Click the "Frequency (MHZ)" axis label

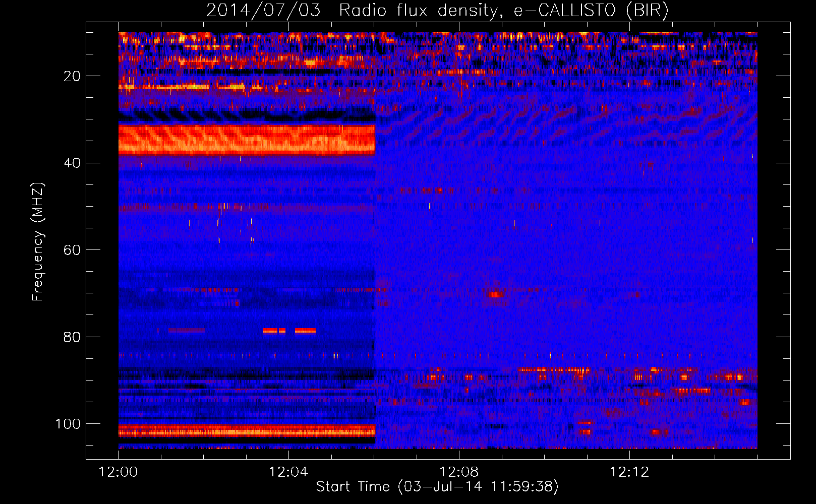tap(38, 242)
